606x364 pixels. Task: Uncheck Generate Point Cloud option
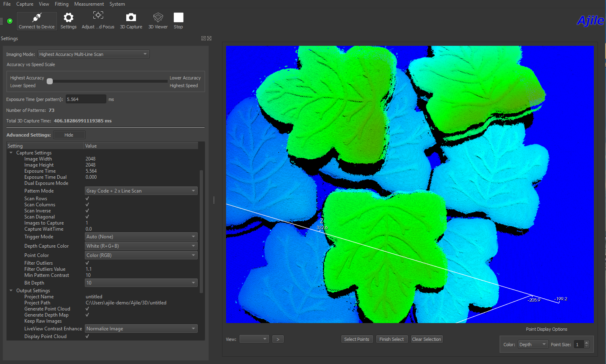87,309
